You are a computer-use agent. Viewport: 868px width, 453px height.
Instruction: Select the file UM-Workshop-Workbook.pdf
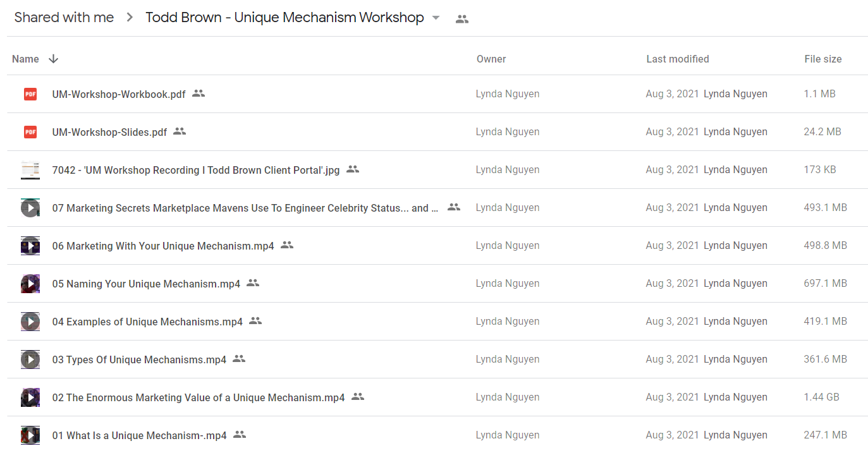point(119,94)
